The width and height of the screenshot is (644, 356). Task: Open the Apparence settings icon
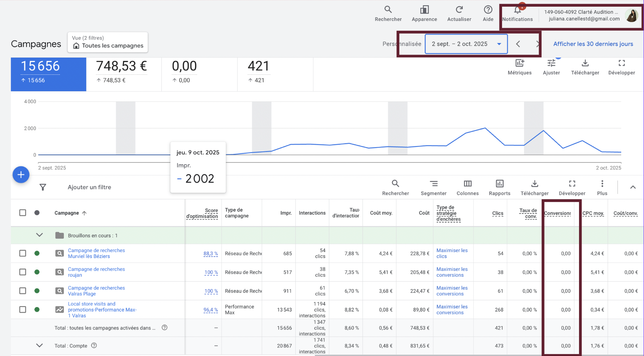pos(424,9)
